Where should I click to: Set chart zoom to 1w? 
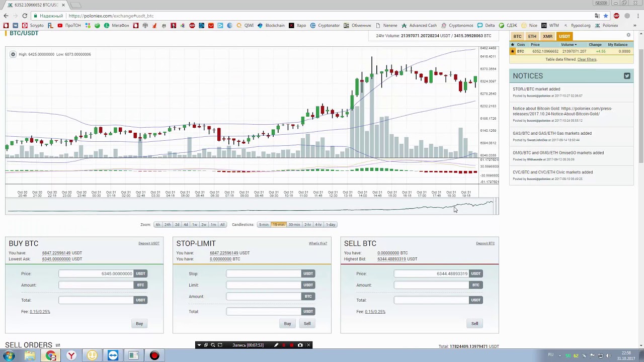[x=195, y=225]
